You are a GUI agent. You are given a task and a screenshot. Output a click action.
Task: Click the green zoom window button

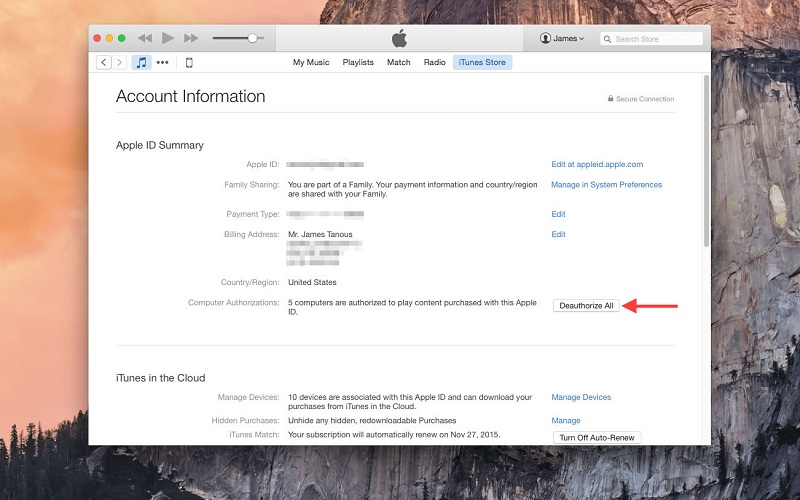coord(121,38)
